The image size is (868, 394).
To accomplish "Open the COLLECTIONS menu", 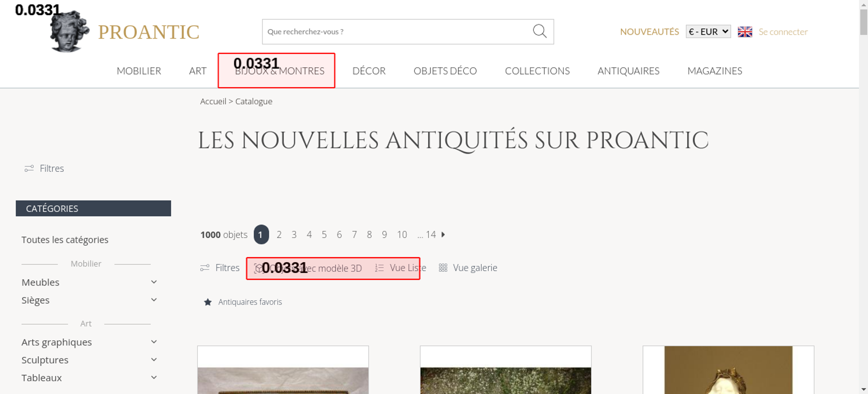I will [x=537, y=71].
